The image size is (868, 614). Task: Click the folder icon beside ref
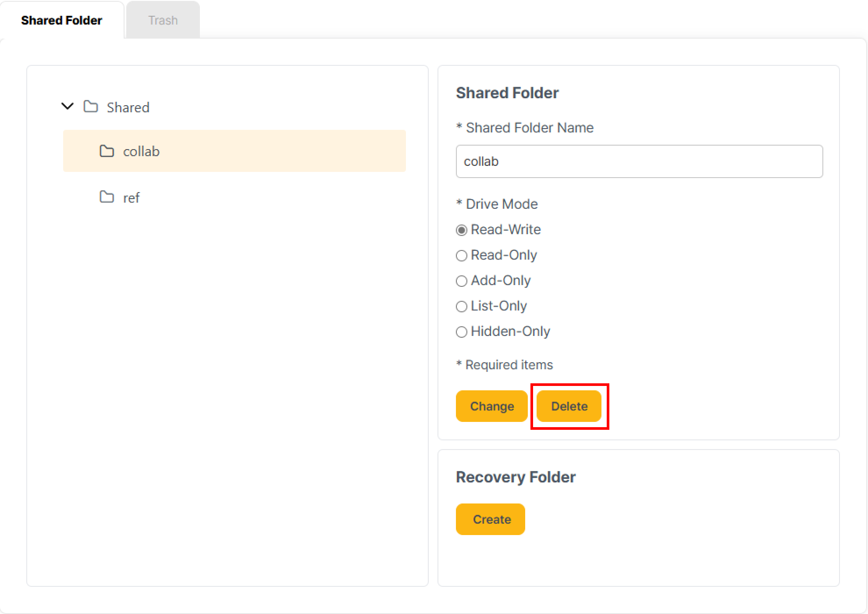coord(107,197)
